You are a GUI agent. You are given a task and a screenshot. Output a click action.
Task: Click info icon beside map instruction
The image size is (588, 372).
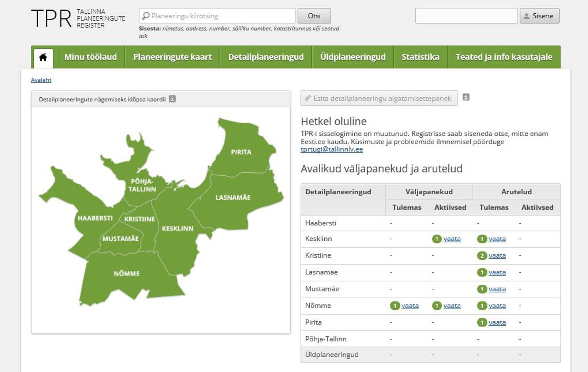tap(172, 99)
